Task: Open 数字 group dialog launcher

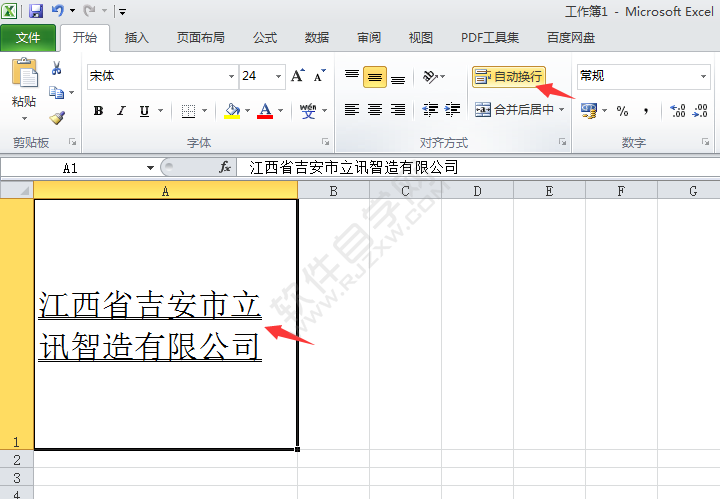Action: coord(706,142)
